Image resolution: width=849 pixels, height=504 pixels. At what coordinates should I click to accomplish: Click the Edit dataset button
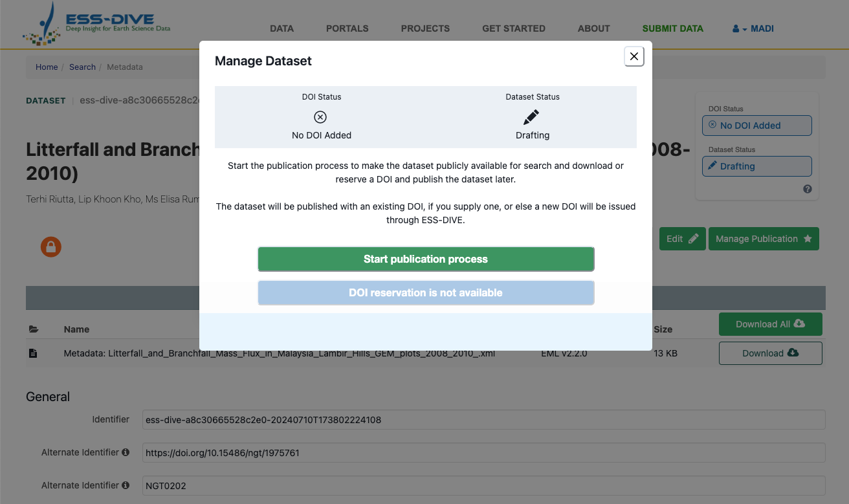tap(682, 239)
